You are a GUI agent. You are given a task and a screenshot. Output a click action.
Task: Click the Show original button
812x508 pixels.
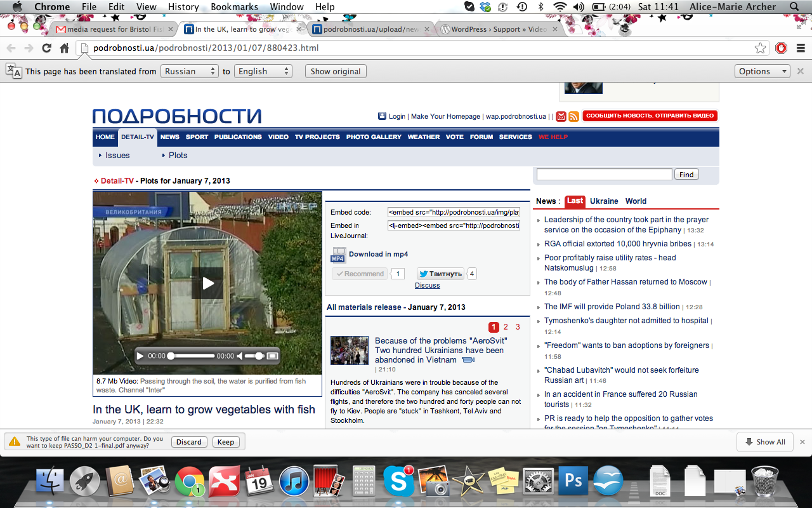[x=336, y=71]
